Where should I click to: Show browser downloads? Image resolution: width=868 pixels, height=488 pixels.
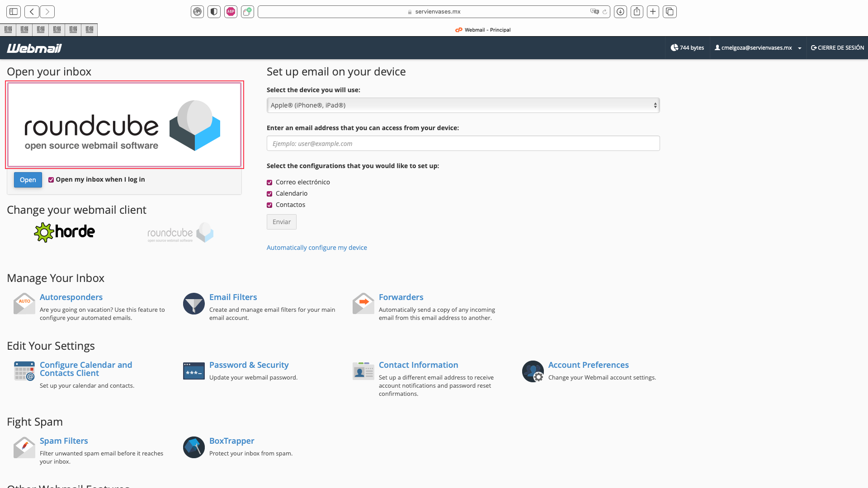620,12
